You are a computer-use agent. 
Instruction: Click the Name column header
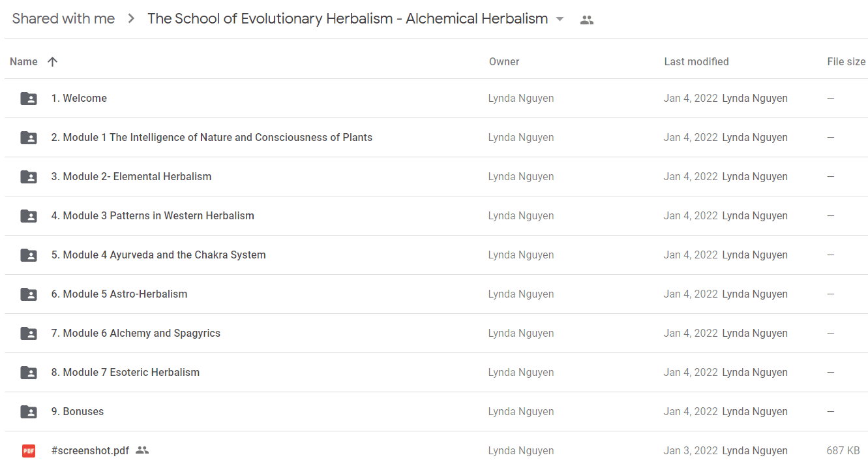tap(23, 61)
